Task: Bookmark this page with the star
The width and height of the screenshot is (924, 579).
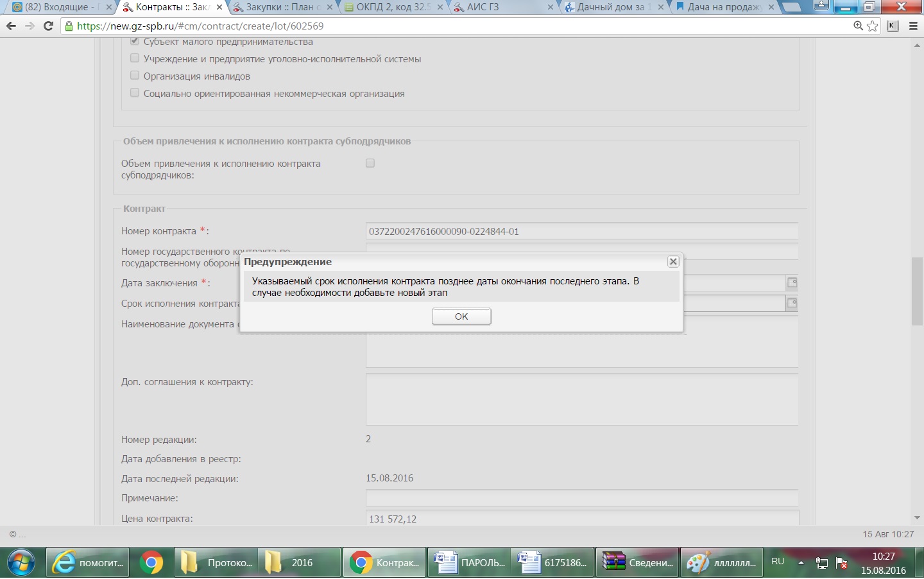Action: tap(872, 26)
